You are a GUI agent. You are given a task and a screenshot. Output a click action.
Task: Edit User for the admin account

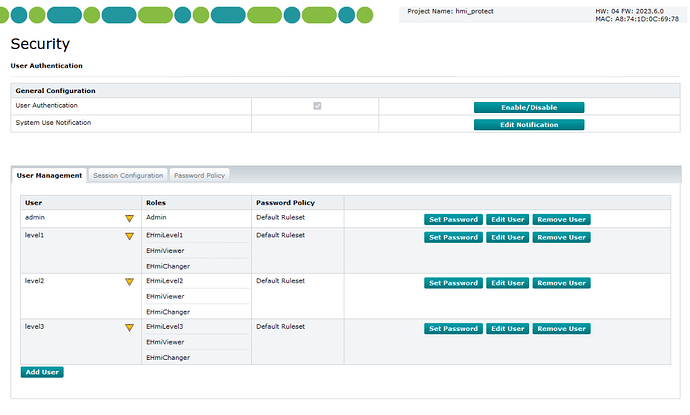click(507, 219)
